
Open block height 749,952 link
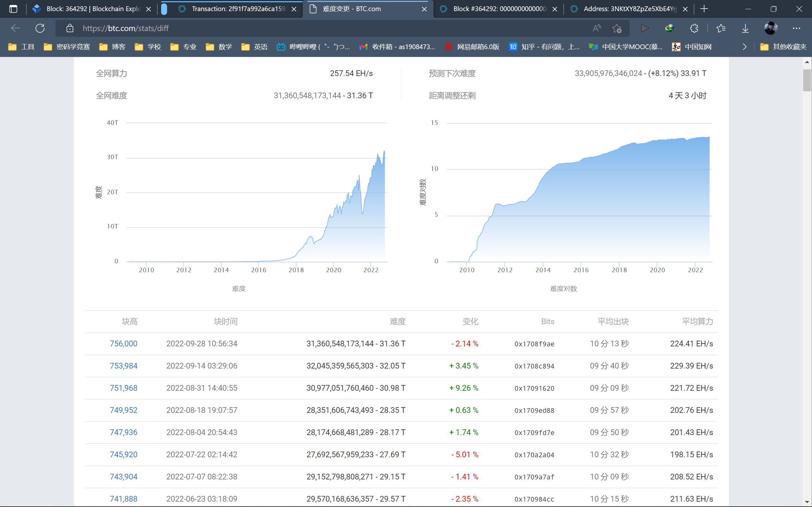(x=123, y=410)
